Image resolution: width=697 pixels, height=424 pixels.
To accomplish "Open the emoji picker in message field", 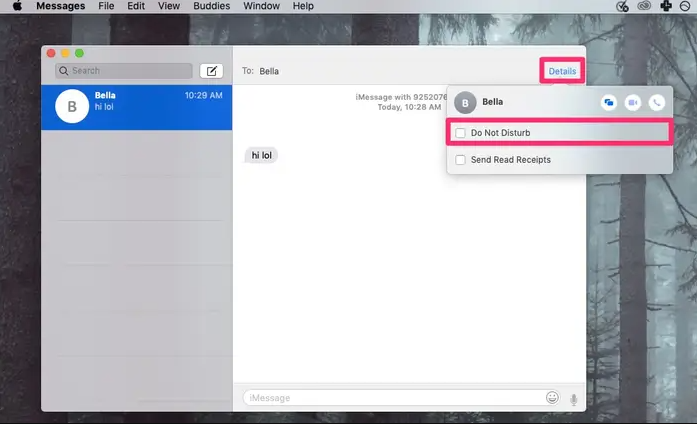I will (552, 397).
